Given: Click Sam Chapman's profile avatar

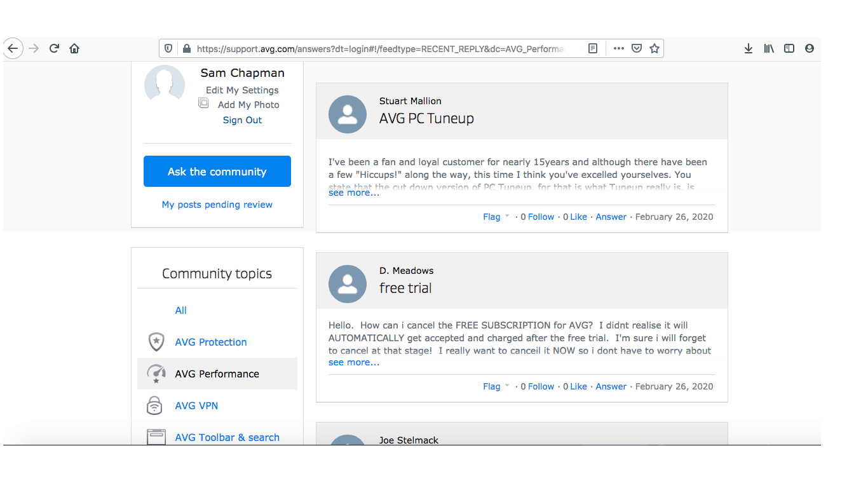Looking at the screenshot, I should point(165,84).
